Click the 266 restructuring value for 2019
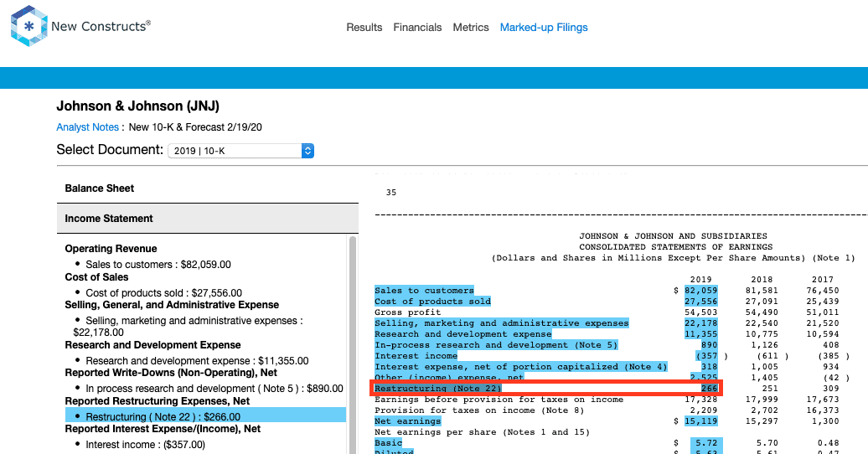The width and height of the screenshot is (868, 454). point(709,388)
